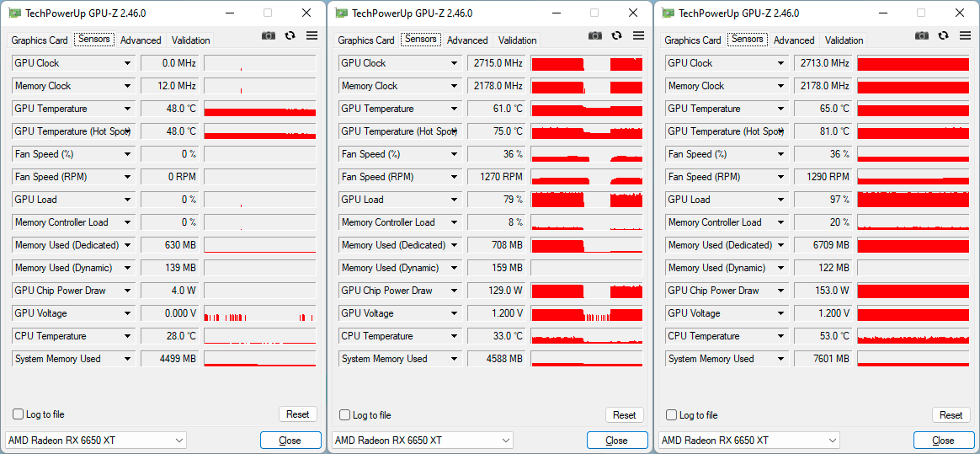Click the screenshot camera icon in left window

click(x=269, y=35)
